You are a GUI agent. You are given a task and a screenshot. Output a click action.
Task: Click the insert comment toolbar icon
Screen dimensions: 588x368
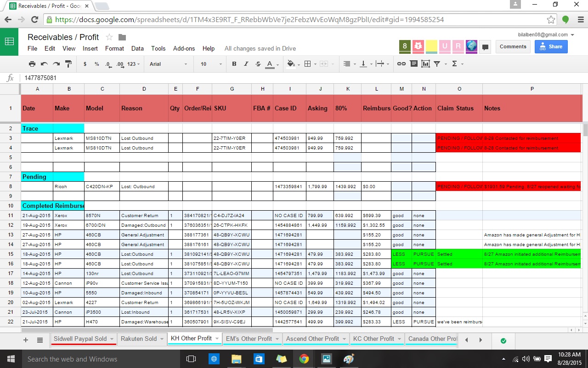pos(413,64)
